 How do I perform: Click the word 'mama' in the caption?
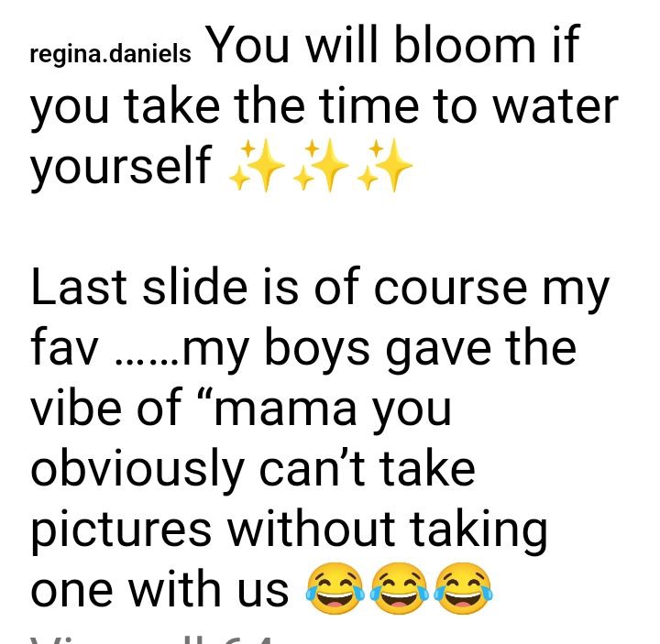click(286, 411)
